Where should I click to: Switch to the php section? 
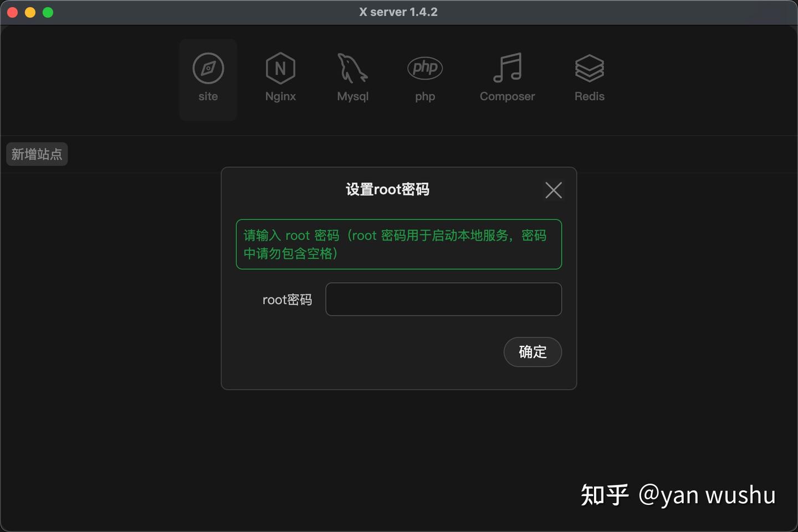click(x=425, y=79)
